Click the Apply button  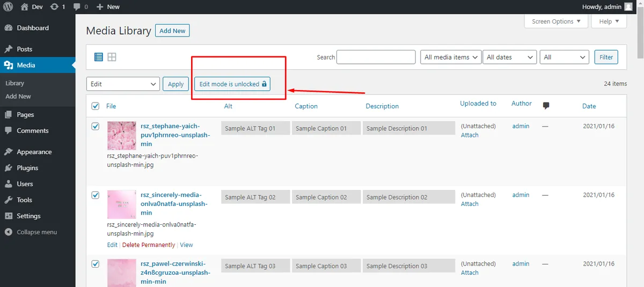click(x=175, y=84)
